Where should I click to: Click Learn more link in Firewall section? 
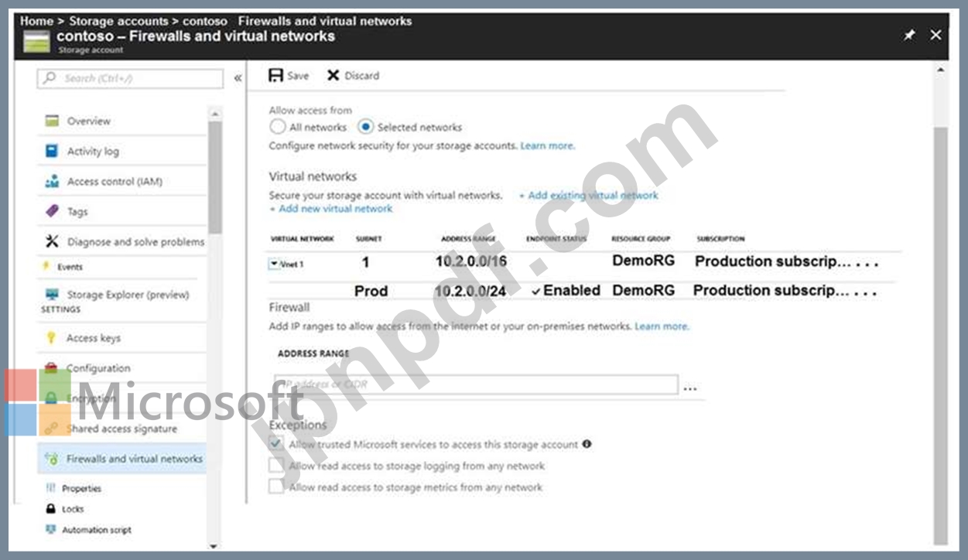662,326
